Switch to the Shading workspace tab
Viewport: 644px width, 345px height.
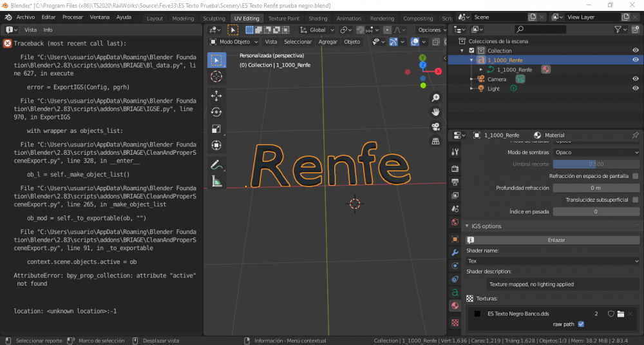(318, 19)
